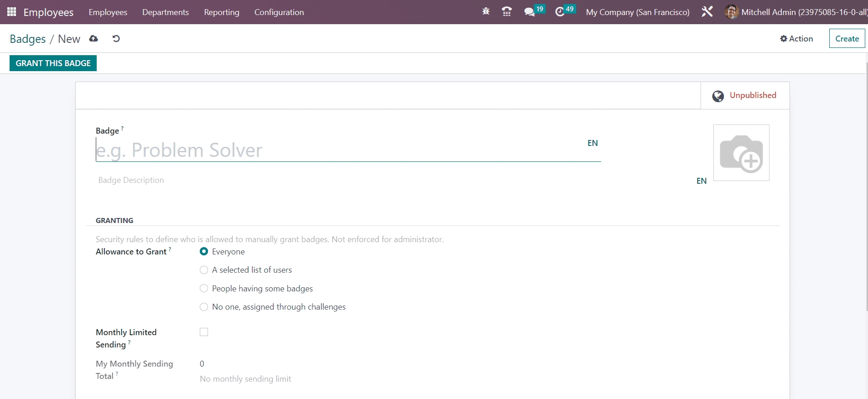Open the Configuration menu
The height and width of the screenshot is (399, 868).
(x=279, y=12)
